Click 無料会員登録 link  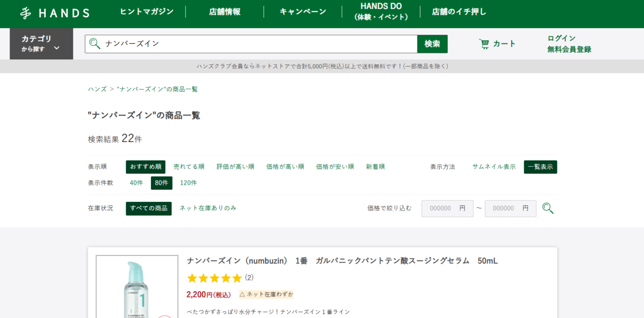pyautogui.click(x=569, y=49)
